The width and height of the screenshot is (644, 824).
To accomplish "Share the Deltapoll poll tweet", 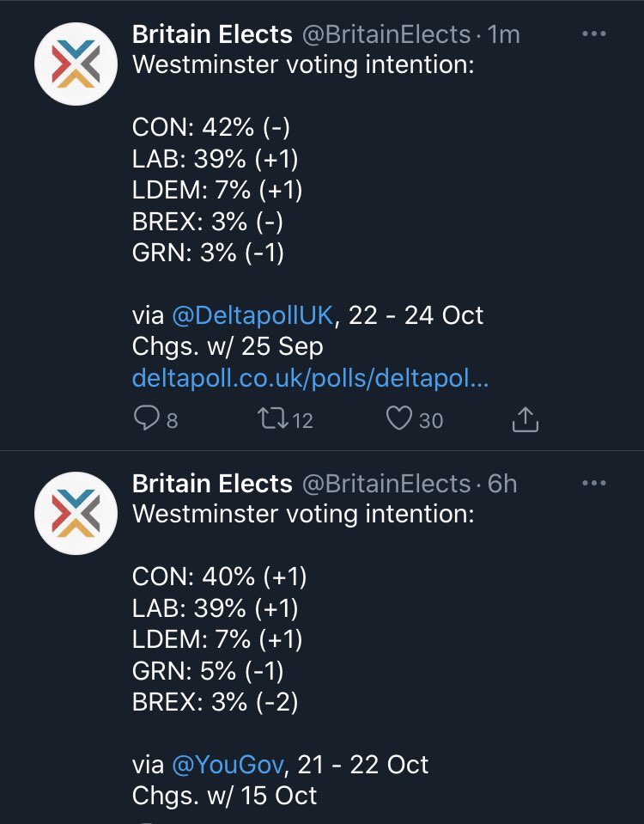I will click(x=525, y=419).
